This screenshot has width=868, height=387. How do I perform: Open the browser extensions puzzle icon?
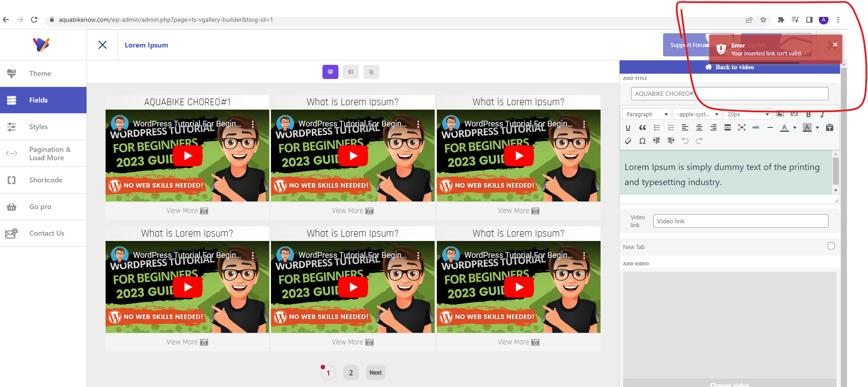[781, 20]
